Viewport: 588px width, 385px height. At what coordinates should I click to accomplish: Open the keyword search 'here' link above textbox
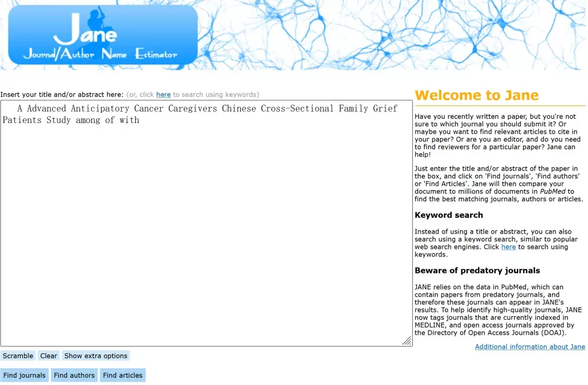coord(163,95)
